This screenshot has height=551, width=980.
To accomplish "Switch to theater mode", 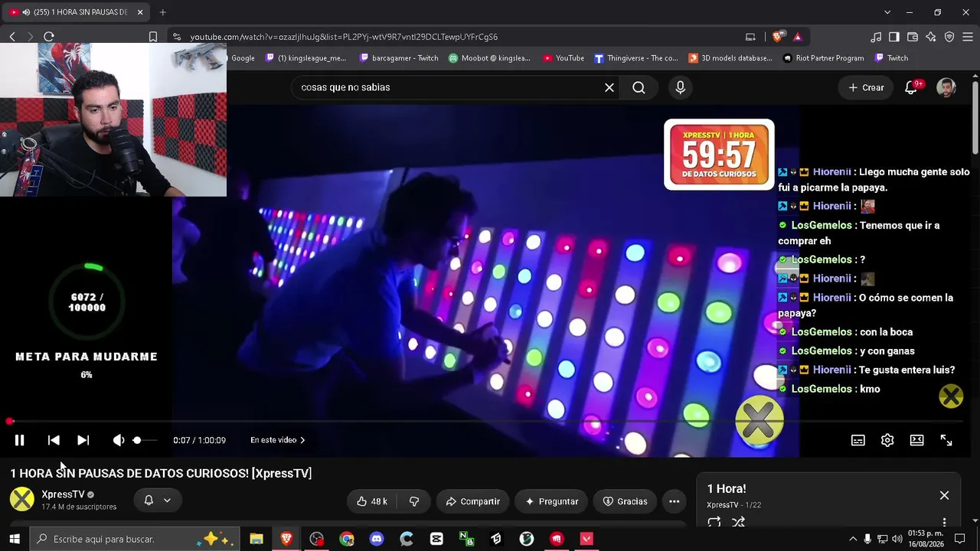I will 916,440.
